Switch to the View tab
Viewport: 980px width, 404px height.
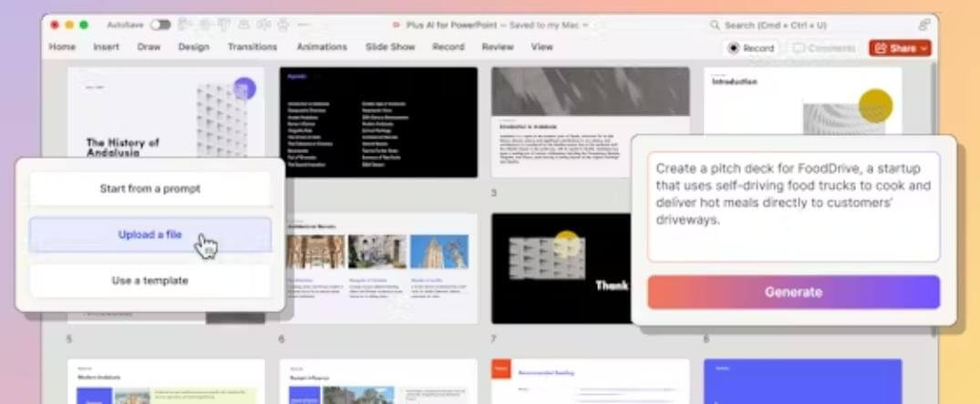pyautogui.click(x=542, y=47)
